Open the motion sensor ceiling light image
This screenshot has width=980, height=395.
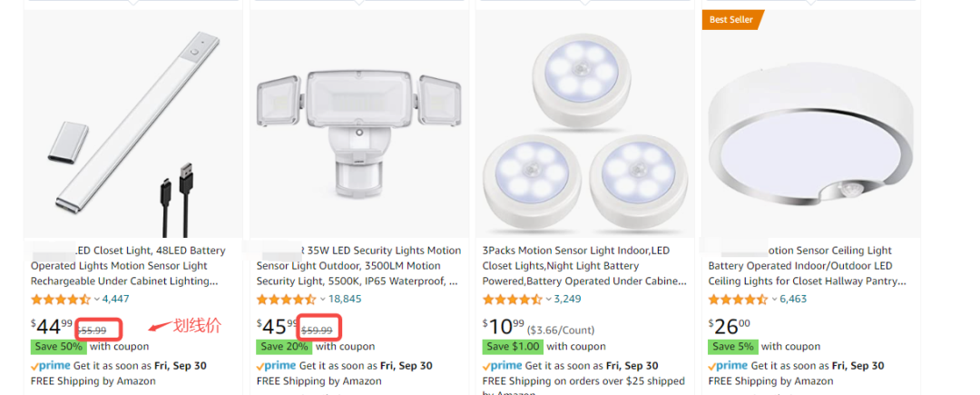pos(810,123)
